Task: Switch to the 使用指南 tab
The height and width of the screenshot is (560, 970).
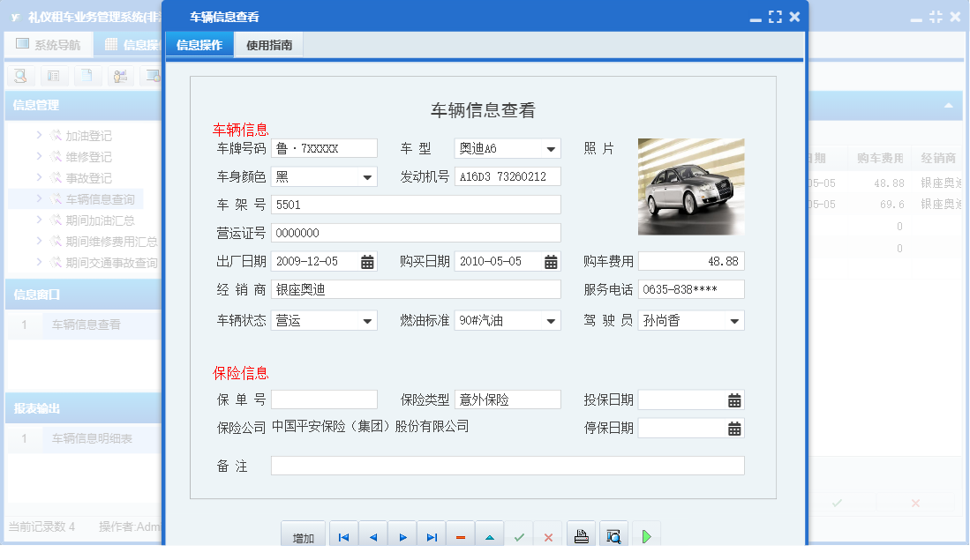Action: tap(270, 44)
